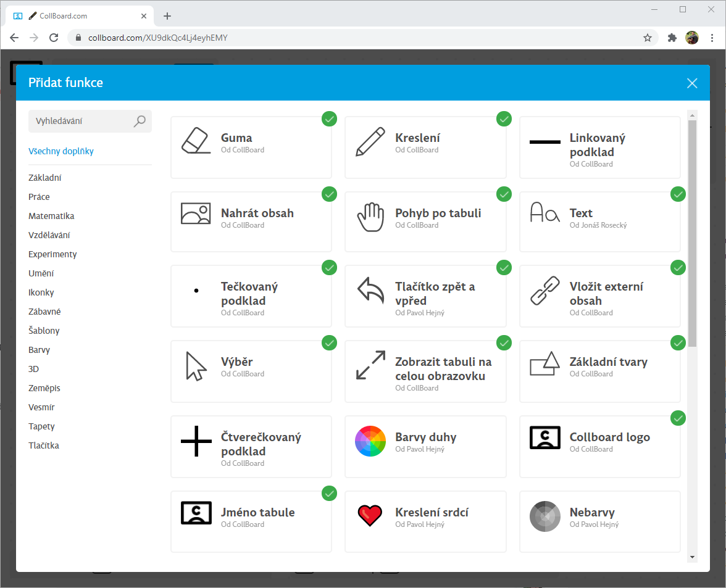Uncheck the green checkmark on Jméno tabule
Screen dimensions: 726x588
point(330,493)
